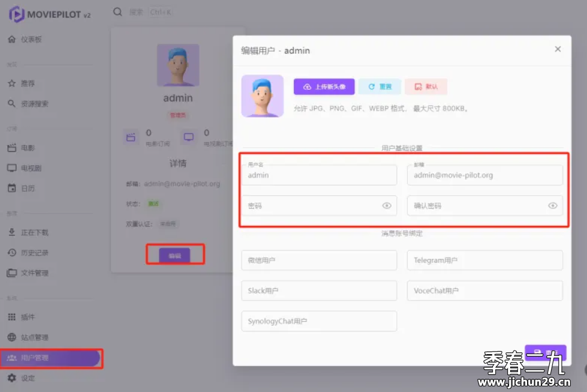Open 文件管理 file manager
This screenshot has width=587, height=392.
click(x=34, y=273)
